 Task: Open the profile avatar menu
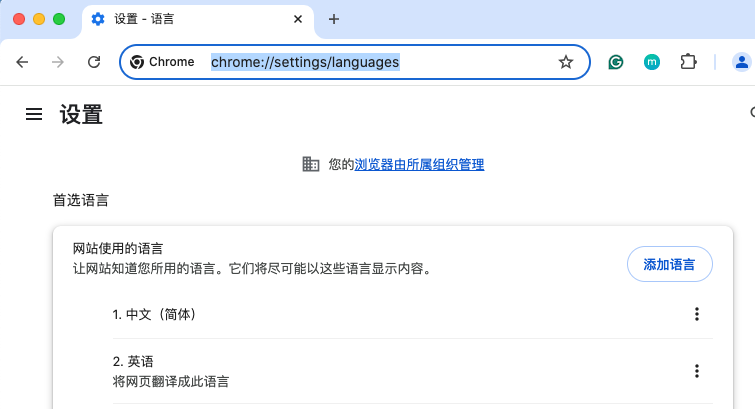pyautogui.click(x=742, y=62)
